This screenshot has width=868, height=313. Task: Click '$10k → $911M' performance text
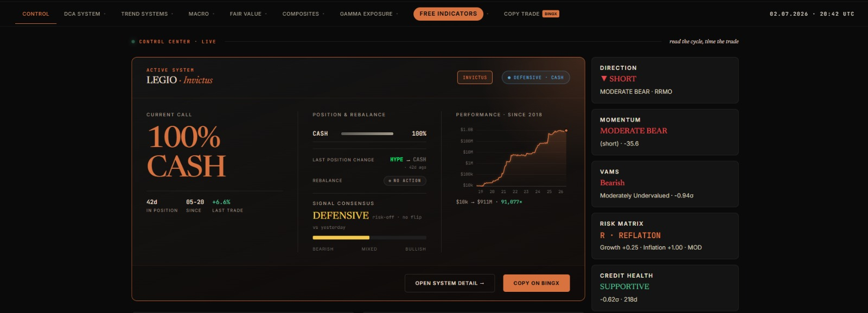click(474, 202)
